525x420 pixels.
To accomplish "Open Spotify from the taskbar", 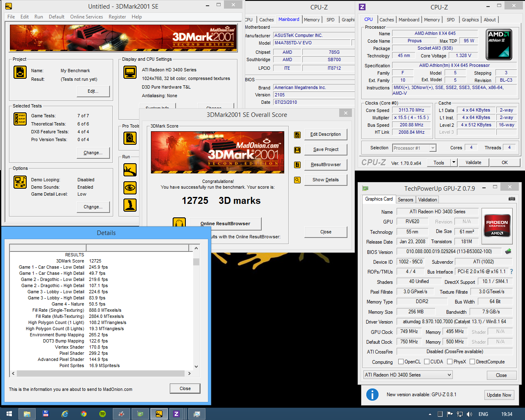I will pyautogui.click(x=103, y=414).
